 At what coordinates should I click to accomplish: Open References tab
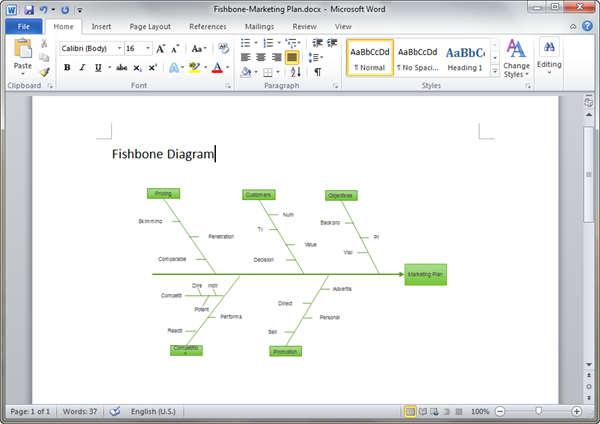click(x=208, y=26)
